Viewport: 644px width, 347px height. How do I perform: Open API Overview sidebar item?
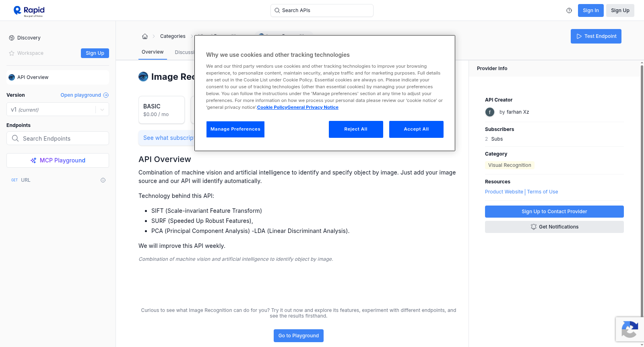pyautogui.click(x=58, y=77)
